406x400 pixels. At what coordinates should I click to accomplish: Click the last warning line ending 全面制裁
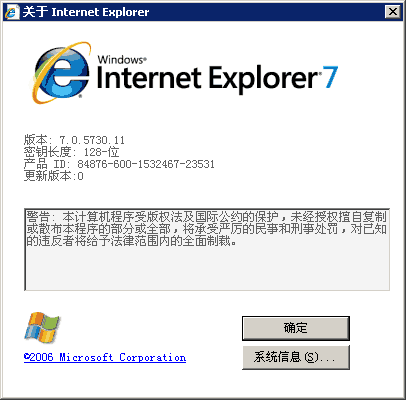coord(132,240)
